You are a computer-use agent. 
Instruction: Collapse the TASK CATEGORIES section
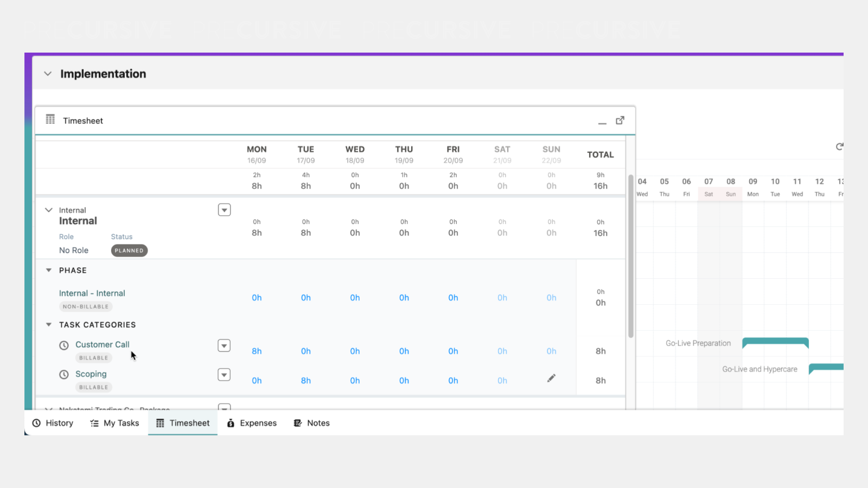[49, 325]
